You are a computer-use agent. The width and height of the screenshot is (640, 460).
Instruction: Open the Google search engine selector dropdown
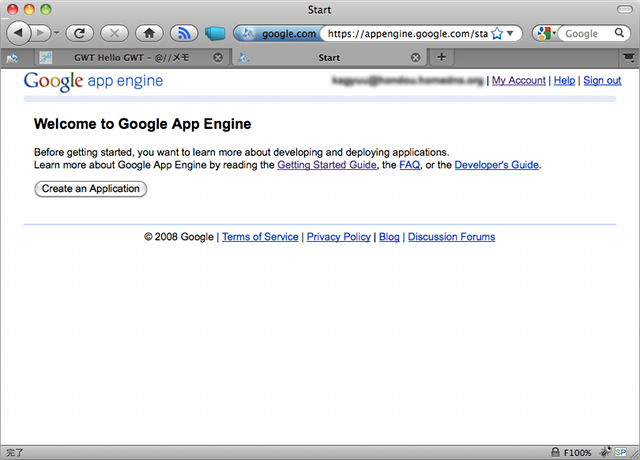tap(546, 33)
